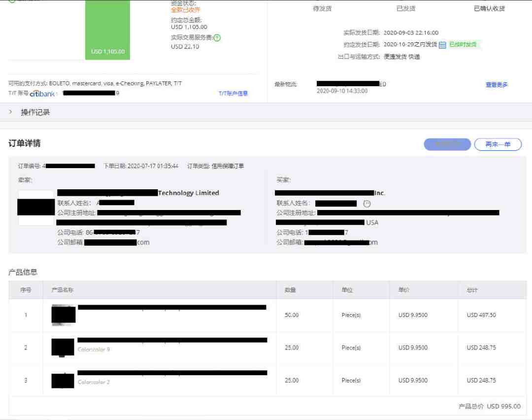This screenshot has width=532, height=420.
Task: Click the Color:color 9 variant text
Action: (x=94, y=350)
